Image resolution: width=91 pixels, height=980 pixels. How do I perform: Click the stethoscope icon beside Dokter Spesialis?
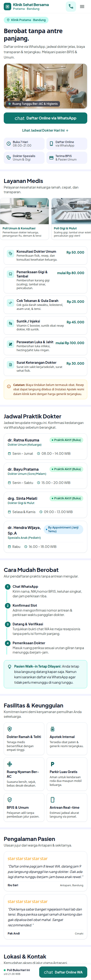coord(8,157)
